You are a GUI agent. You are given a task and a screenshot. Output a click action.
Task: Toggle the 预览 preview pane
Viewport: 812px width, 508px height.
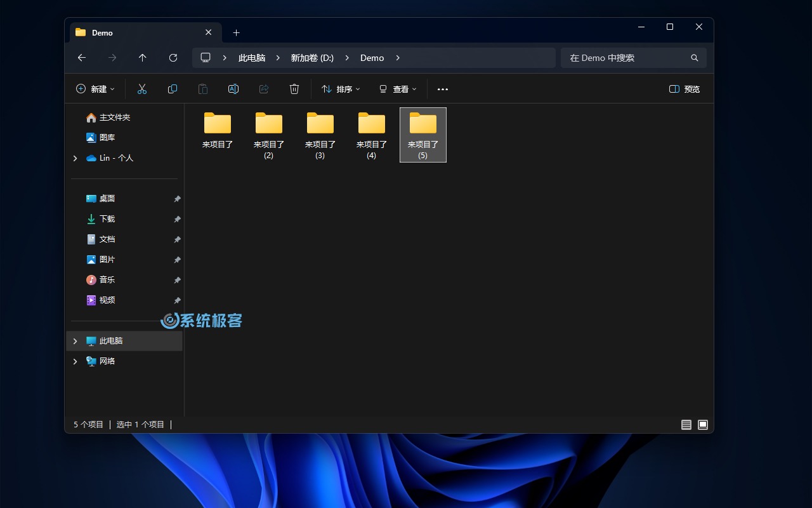click(x=684, y=89)
